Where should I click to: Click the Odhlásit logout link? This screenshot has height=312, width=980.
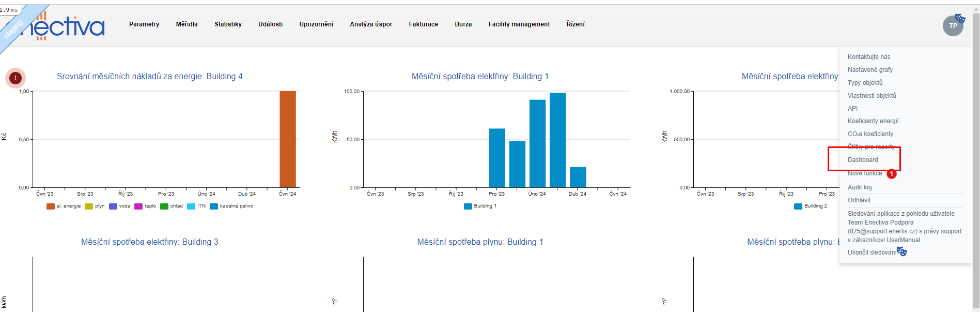point(859,200)
